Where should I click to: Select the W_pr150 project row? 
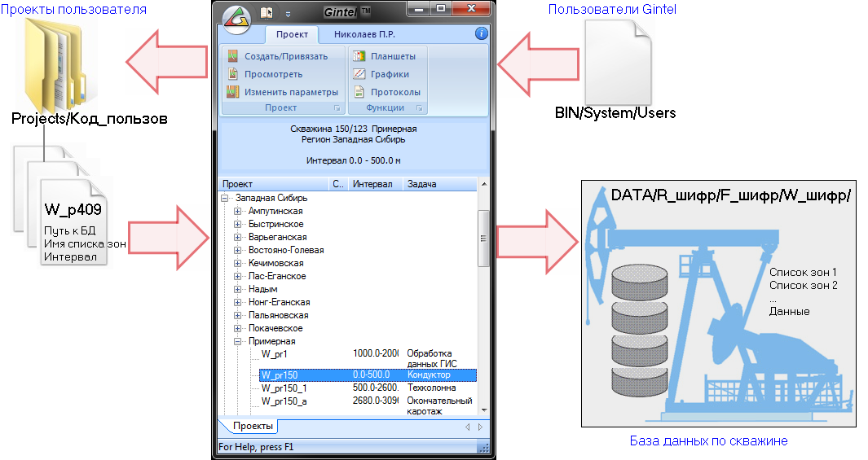(x=368, y=375)
